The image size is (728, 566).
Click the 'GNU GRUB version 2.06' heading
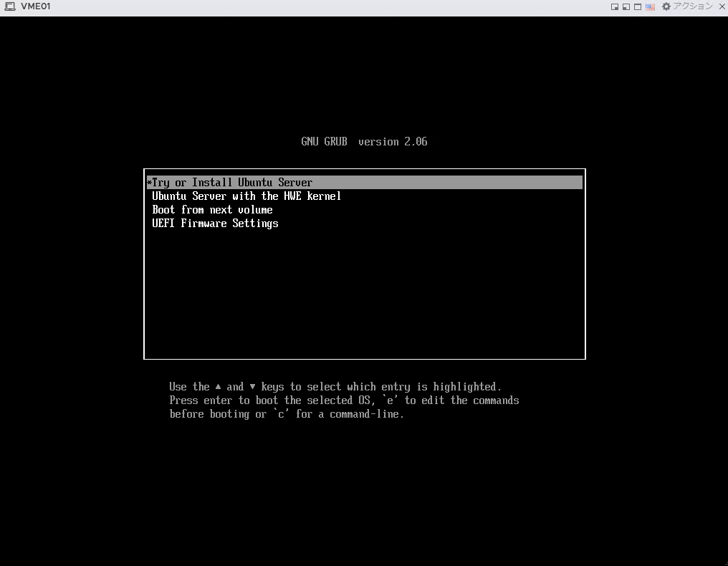[364, 142]
